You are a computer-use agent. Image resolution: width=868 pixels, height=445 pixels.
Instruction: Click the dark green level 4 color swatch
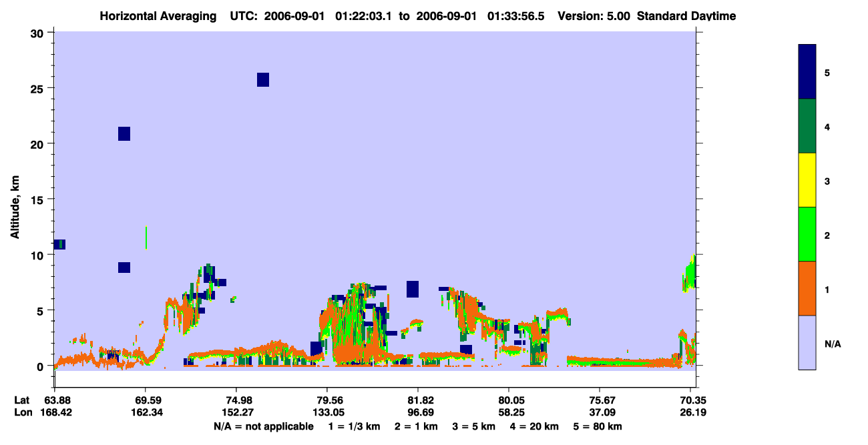click(x=807, y=126)
